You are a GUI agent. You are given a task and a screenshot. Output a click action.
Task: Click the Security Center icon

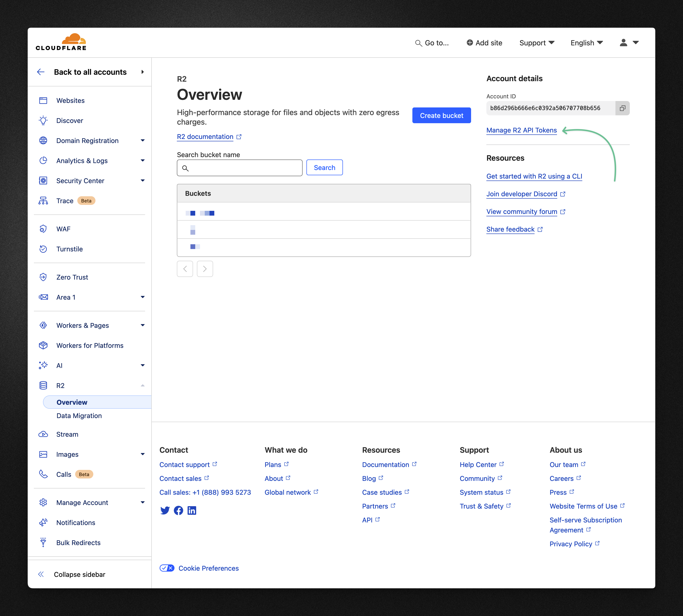[x=43, y=181]
